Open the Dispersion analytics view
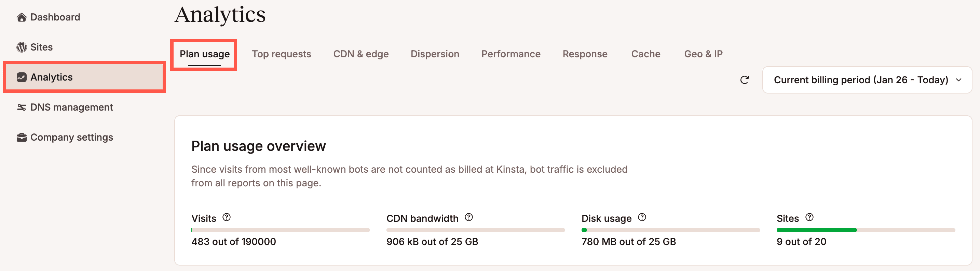Screen dimensions: 980x271 point(435,54)
